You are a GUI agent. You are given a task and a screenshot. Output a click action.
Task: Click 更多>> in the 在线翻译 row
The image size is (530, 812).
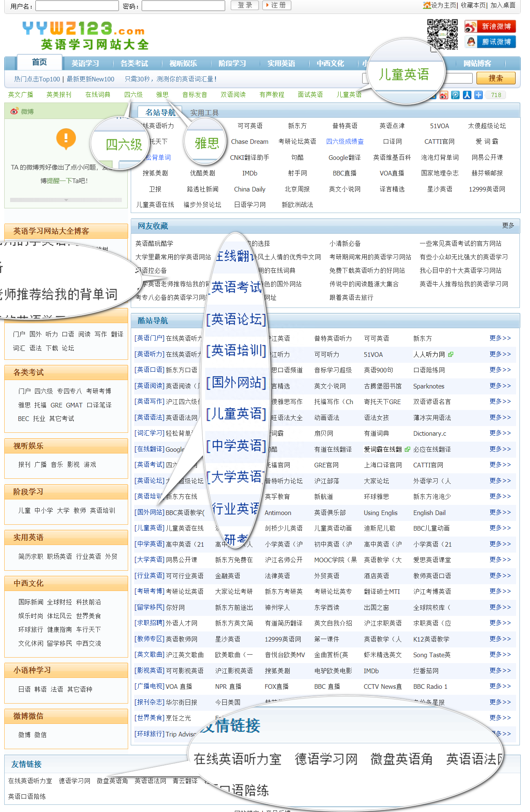pyautogui.click(x=500, y=449)
